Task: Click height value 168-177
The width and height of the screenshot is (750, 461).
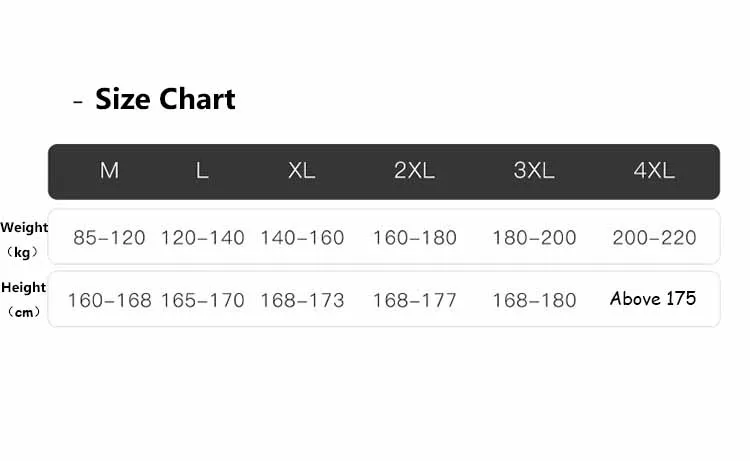Action: pyautogui.click(x=414, y=300)
